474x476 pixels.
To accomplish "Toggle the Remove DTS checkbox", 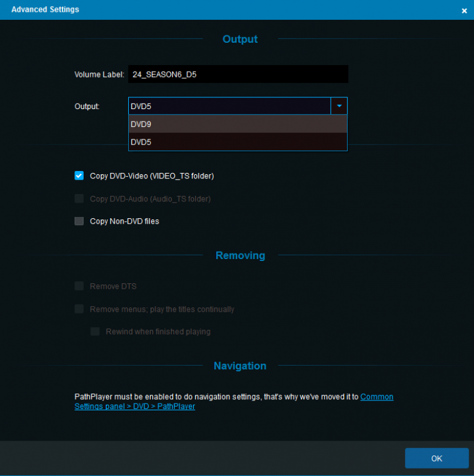I will (79, 286).
